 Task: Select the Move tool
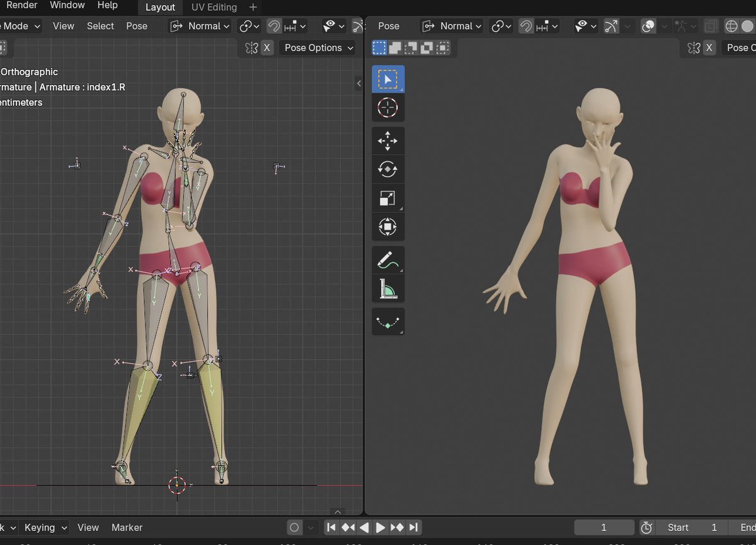(x=387, y=141)
